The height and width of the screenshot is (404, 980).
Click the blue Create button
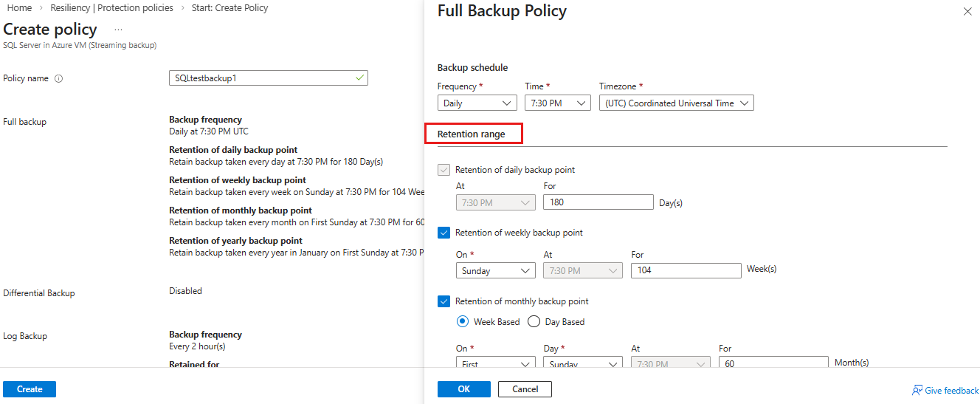coord(30,389)
